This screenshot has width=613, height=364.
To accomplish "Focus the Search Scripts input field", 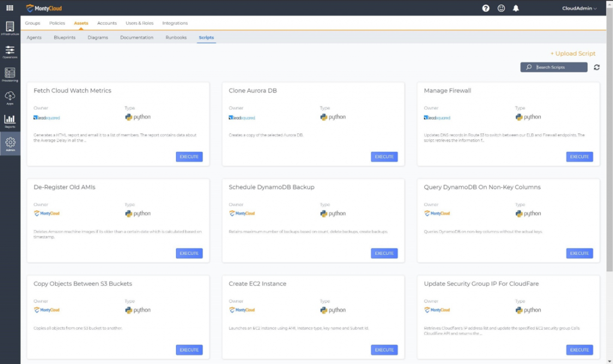I will pyautogui.click(x=554, y=67).
